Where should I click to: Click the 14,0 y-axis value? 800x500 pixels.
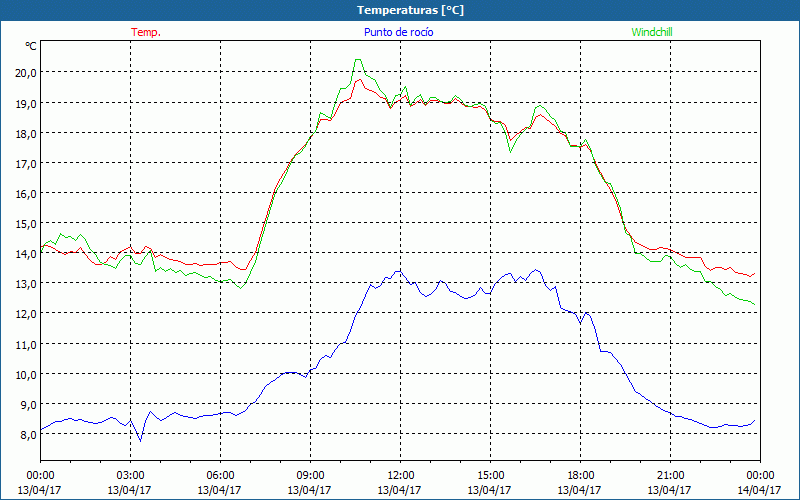click(27, 254)
